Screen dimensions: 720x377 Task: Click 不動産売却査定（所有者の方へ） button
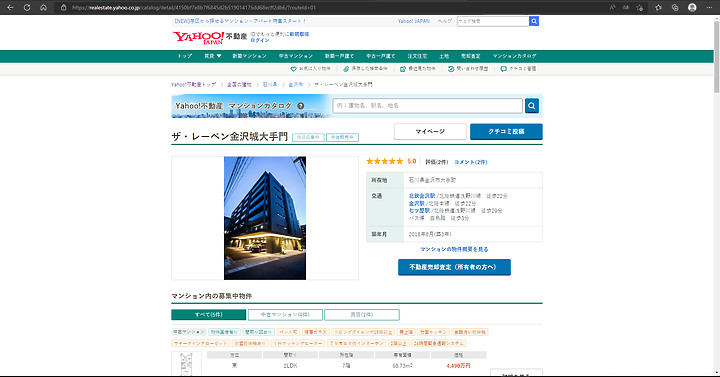[x=454, y=267]
